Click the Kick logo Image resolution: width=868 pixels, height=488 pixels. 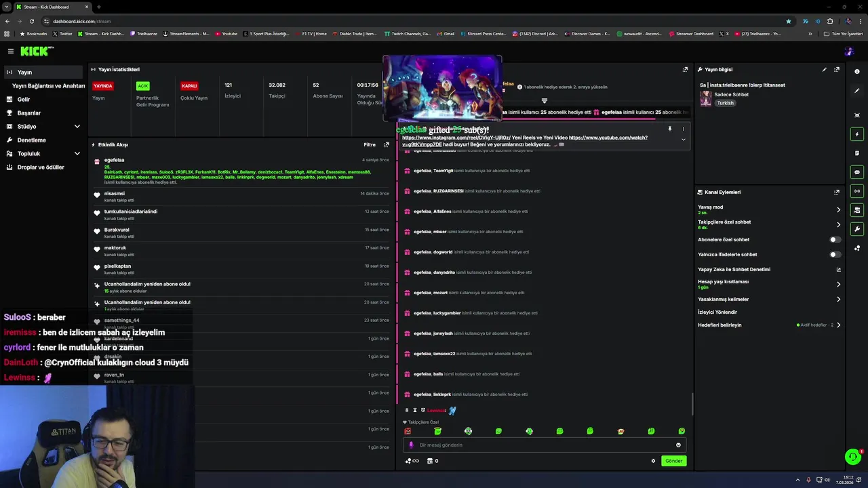[x=37, y=51]
